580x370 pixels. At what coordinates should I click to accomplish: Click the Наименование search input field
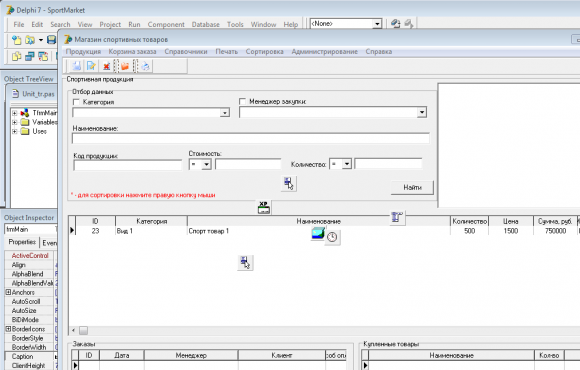pos(251,138)
